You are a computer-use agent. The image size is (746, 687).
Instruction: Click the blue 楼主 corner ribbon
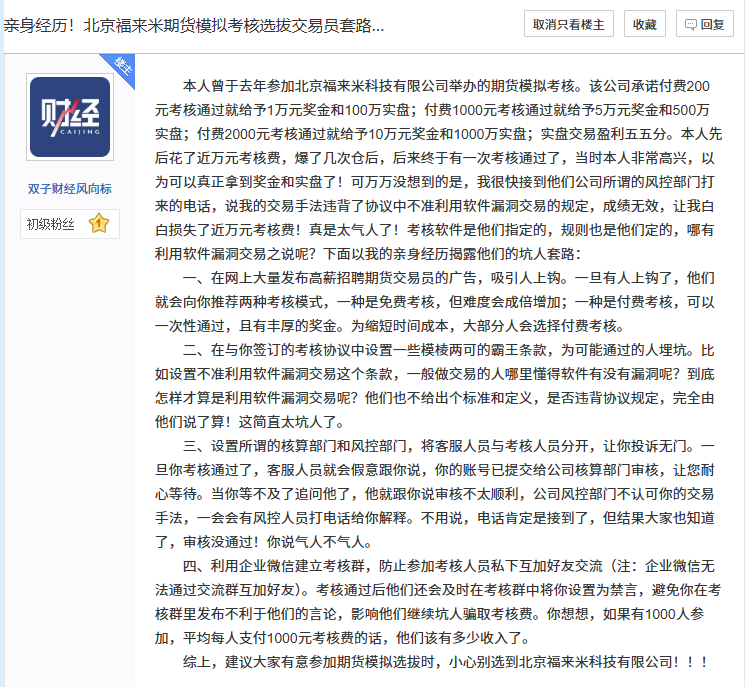pos(121,68)
